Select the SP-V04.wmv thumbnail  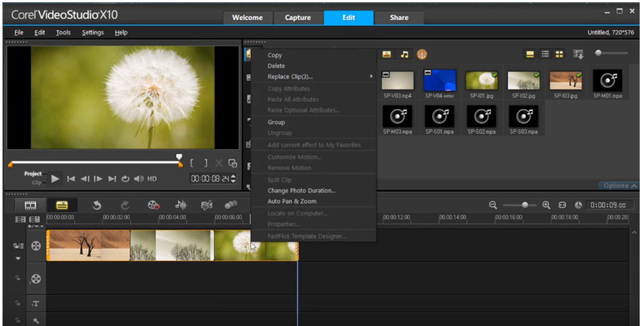point(439,81)
